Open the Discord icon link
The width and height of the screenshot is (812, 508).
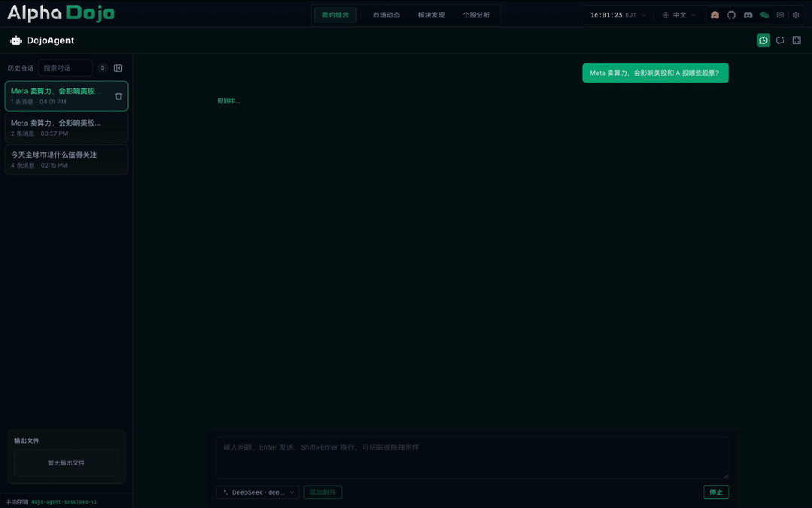click(x=748, y=15)
